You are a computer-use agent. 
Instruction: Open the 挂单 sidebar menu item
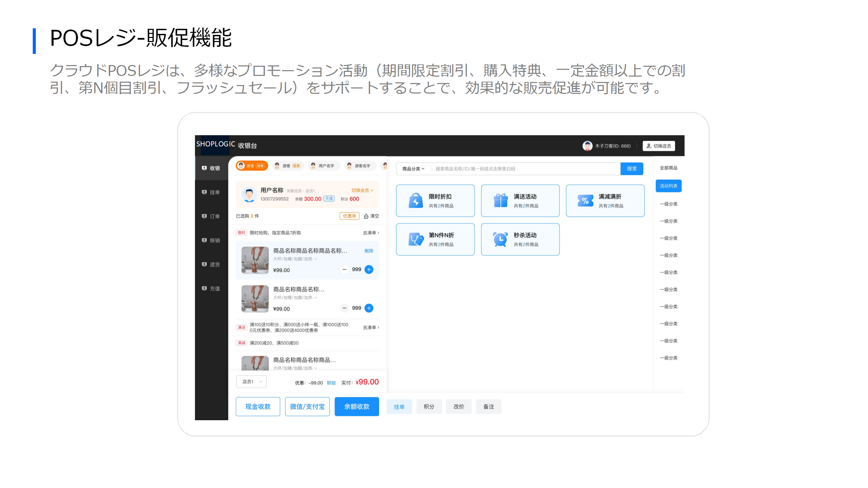click(x=211, y=192)
